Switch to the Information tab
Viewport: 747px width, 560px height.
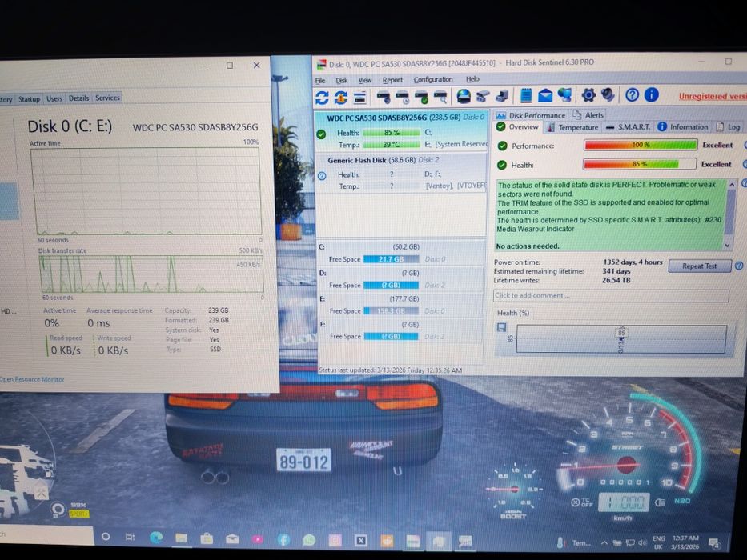tap(683, 126)
